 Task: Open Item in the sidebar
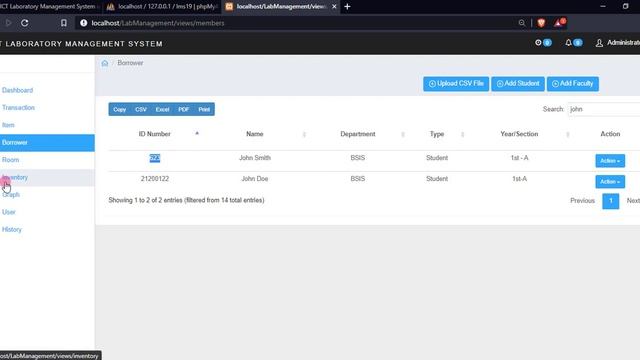click(8, 125)
